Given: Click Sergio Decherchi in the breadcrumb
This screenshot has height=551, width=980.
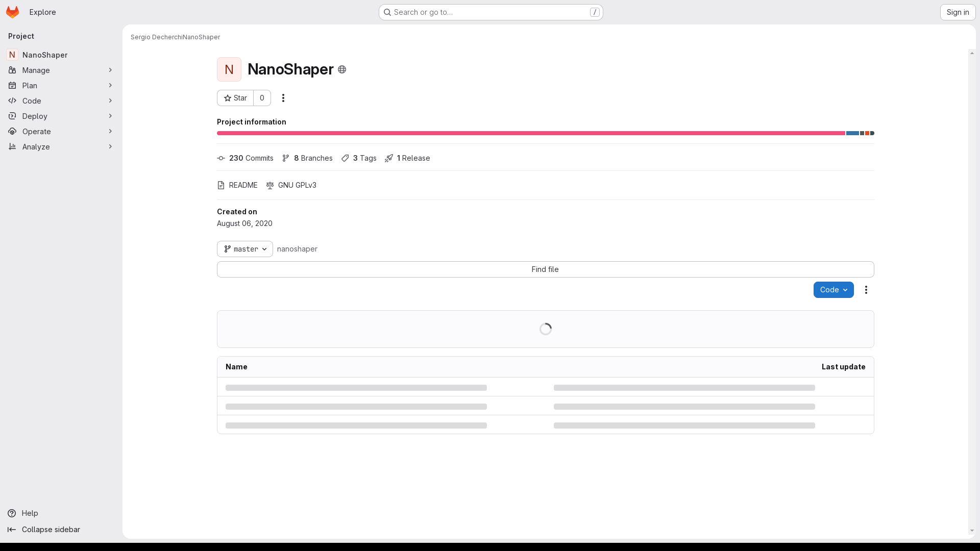Looking at the screenshot, I should coord(156,37).
